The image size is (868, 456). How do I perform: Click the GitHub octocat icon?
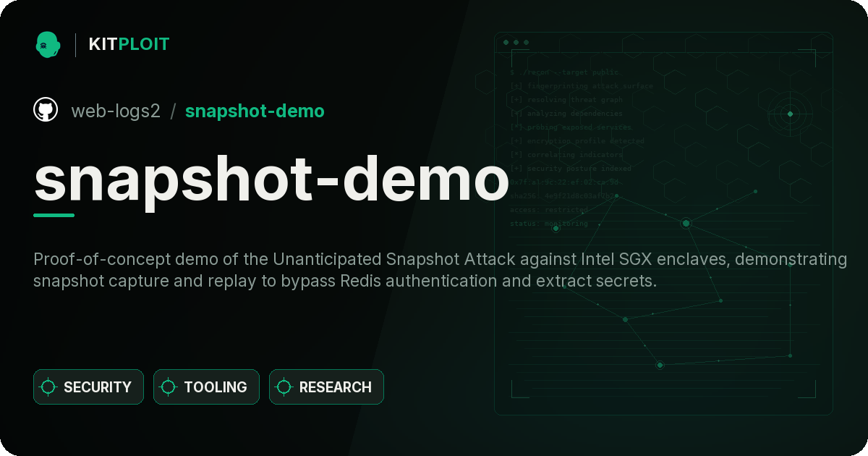pos(46,110)
